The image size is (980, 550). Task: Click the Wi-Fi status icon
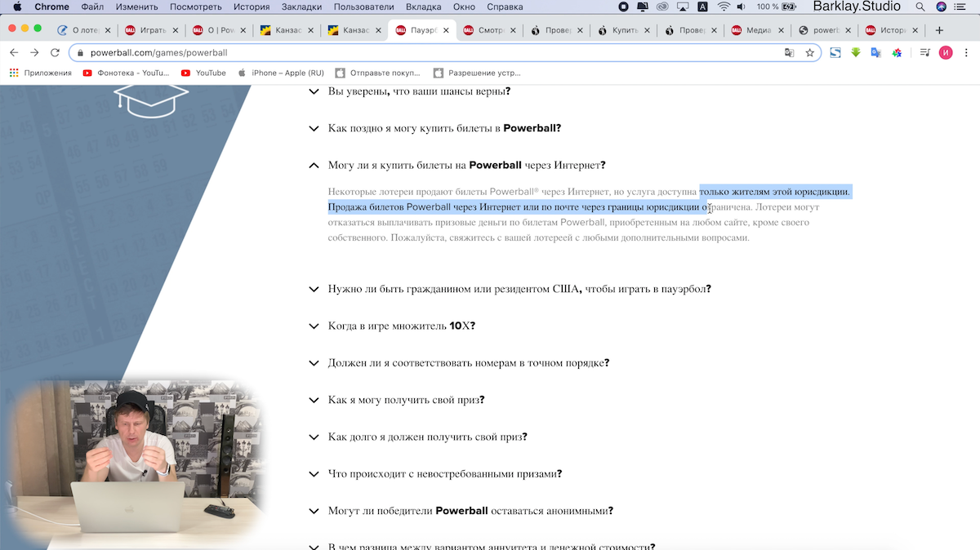[x=724, y=7]
